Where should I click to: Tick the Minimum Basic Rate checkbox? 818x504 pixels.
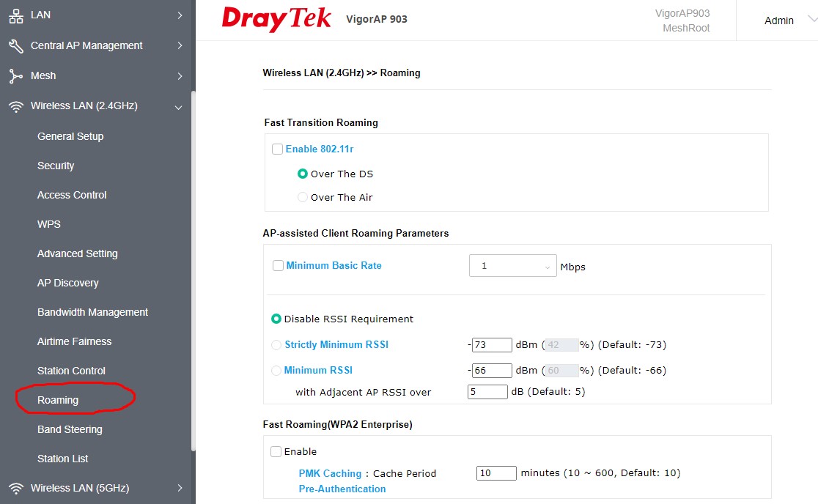click(x=278, y=266)
